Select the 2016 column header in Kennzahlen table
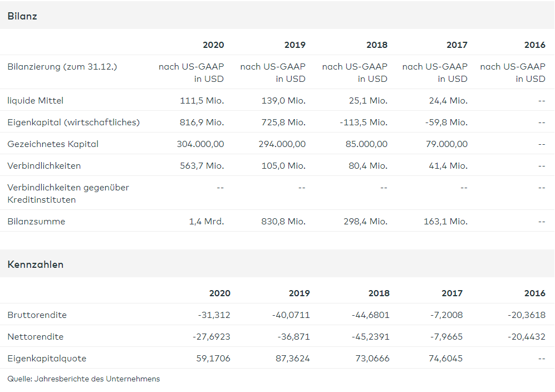The height and width of the screenshot is (392, 555). (534, 293)
